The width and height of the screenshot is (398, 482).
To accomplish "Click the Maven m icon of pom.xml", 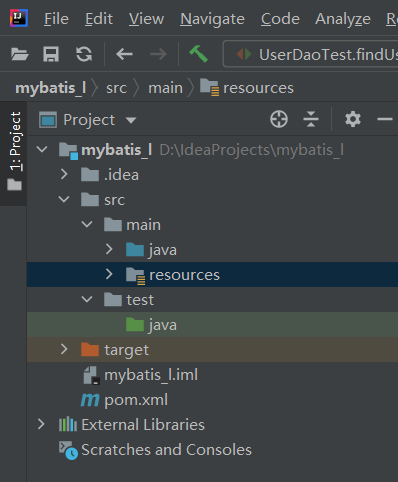I will [90, 400].
